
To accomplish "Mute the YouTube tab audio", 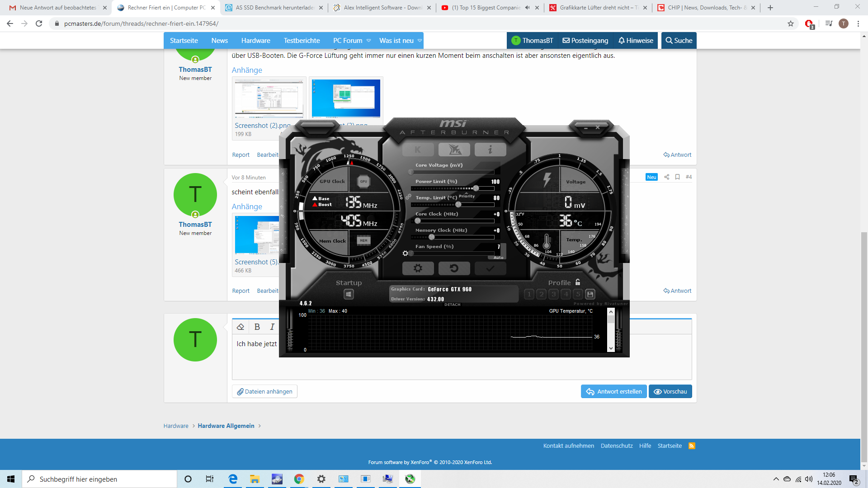I will [x=528, y=8].
